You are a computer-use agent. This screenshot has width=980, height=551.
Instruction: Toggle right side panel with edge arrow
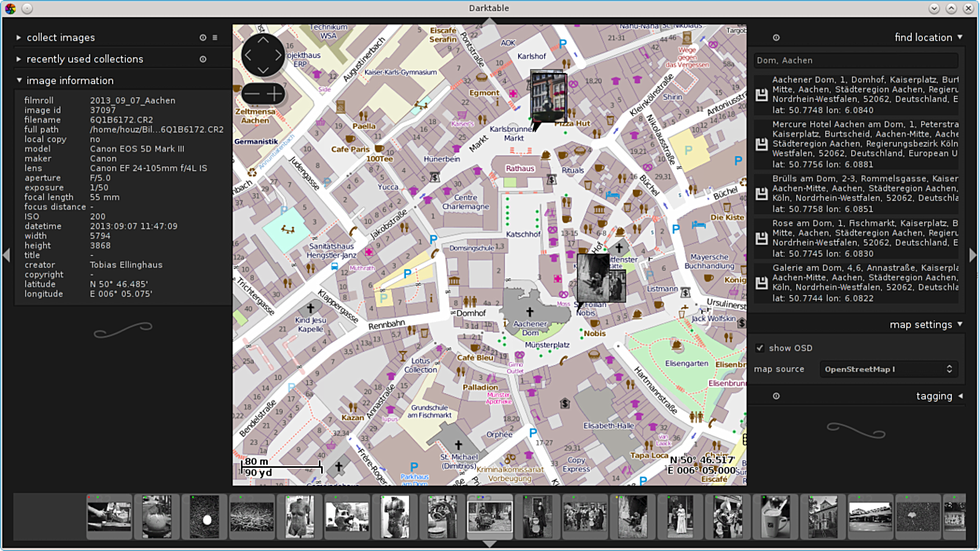(x=973, y=255)
